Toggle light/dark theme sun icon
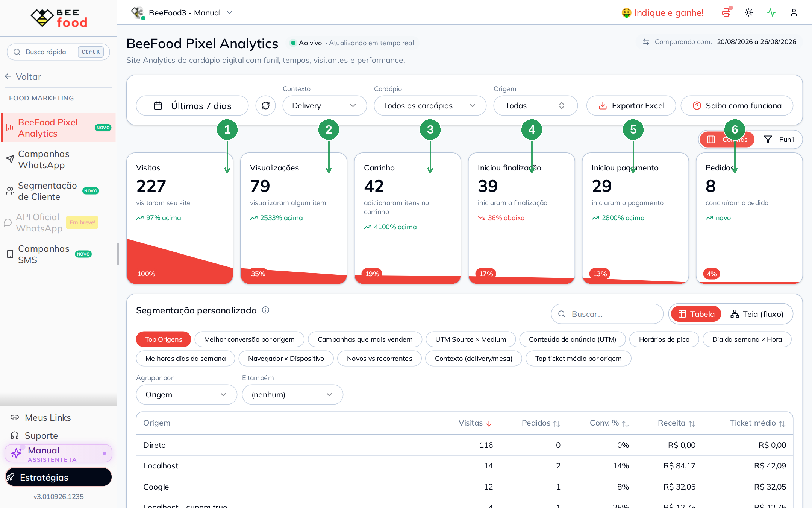812x508 pixels. click(749, 12)
